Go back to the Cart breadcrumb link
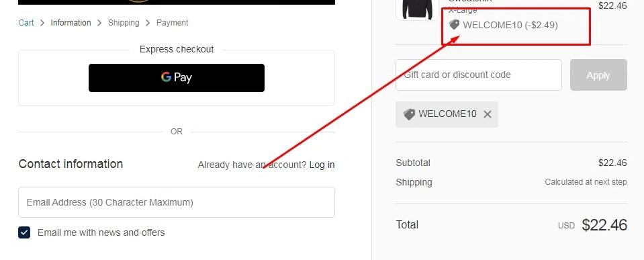Image resolution: width=644 pixels, height=260 pixels. point(26,23)
